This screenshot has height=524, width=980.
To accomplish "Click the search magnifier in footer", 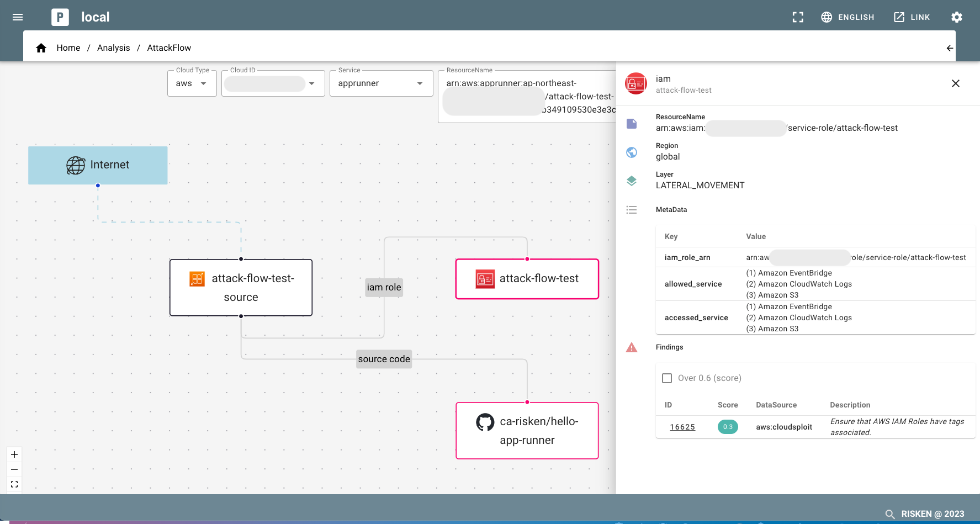I will point(890,514).
